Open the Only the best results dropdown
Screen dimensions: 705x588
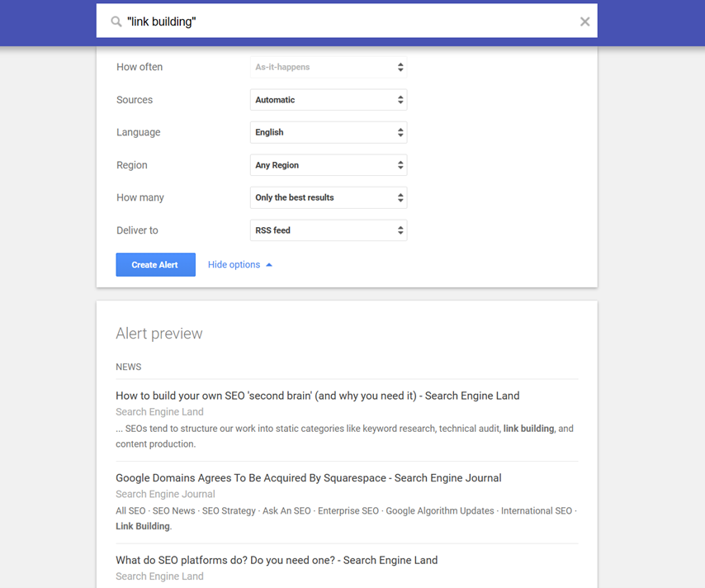point(329,197)
